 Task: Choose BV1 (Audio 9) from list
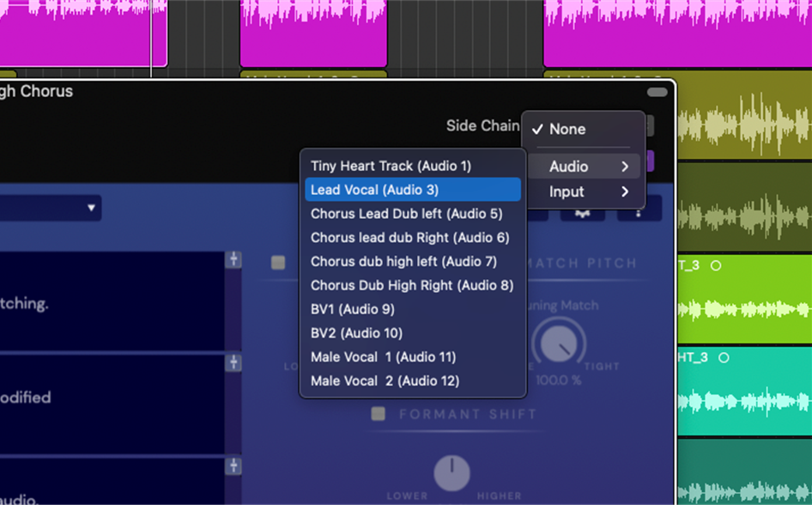[353, 309]
